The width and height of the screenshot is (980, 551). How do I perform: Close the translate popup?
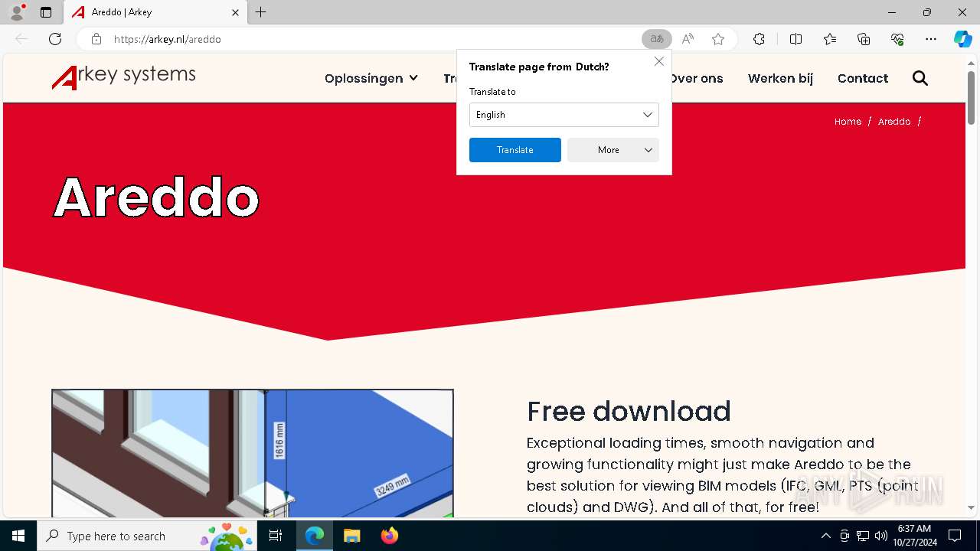[659, 61]
